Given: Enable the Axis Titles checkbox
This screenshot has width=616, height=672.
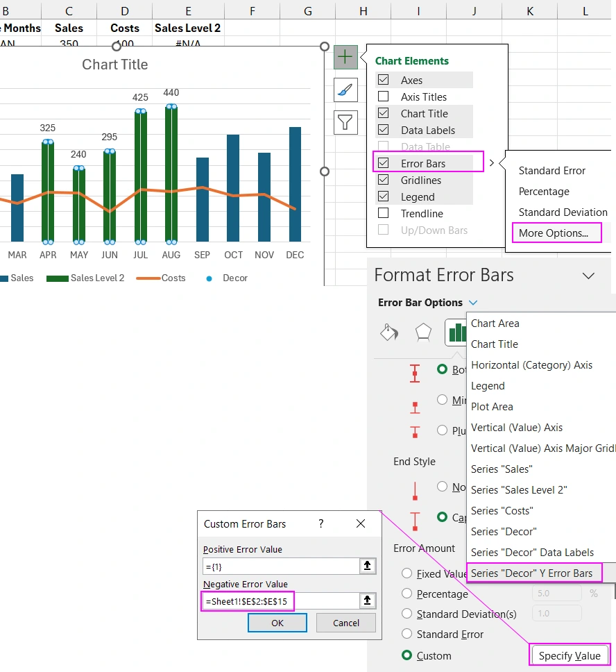Looking at the screenshot, I should (384, 96).
